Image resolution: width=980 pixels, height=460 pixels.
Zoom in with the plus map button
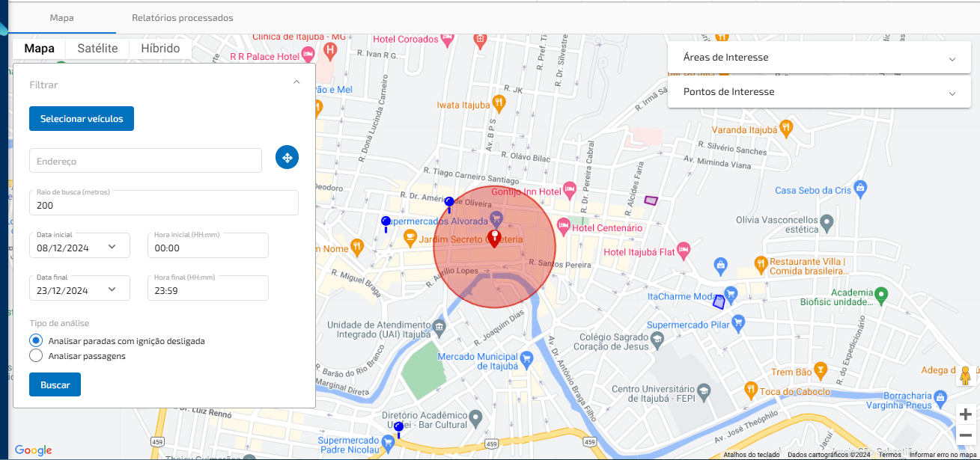966,414
